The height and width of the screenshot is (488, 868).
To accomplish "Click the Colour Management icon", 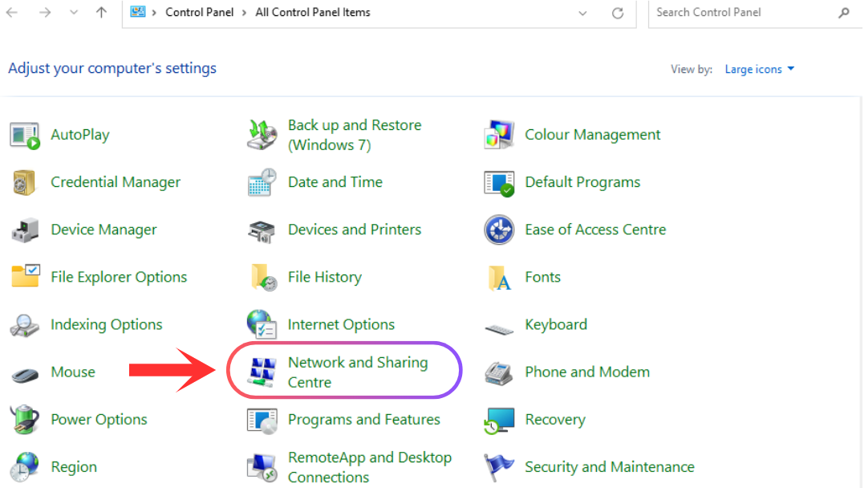I will coord(499,135).
